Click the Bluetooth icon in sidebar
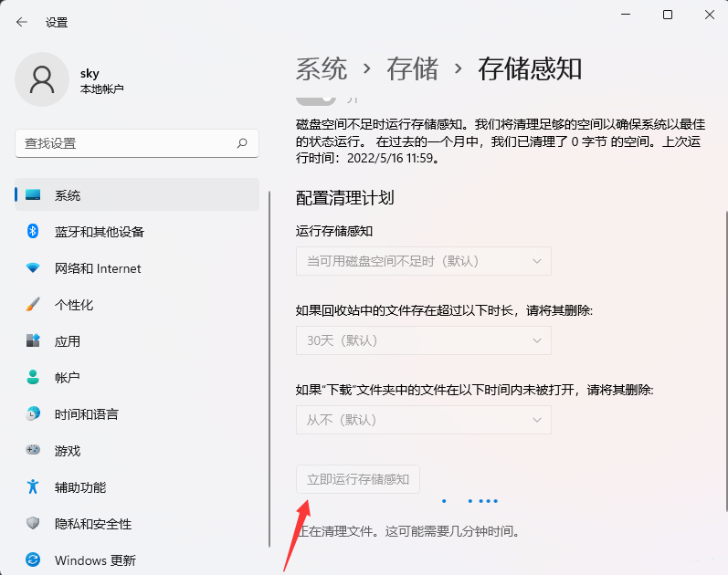The height and width of the screenshot is (575, 728). tap(33, 232)
